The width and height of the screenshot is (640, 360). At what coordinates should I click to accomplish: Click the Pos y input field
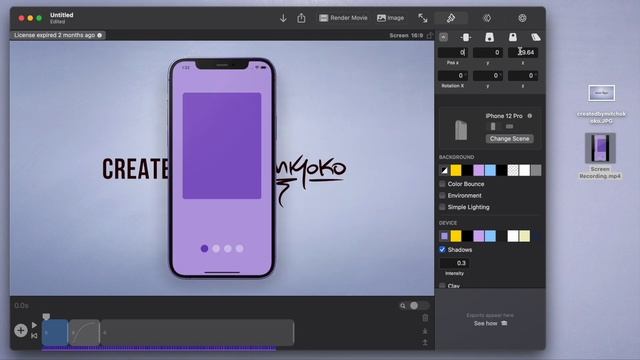pyautogui.click(x=488, y=52)
